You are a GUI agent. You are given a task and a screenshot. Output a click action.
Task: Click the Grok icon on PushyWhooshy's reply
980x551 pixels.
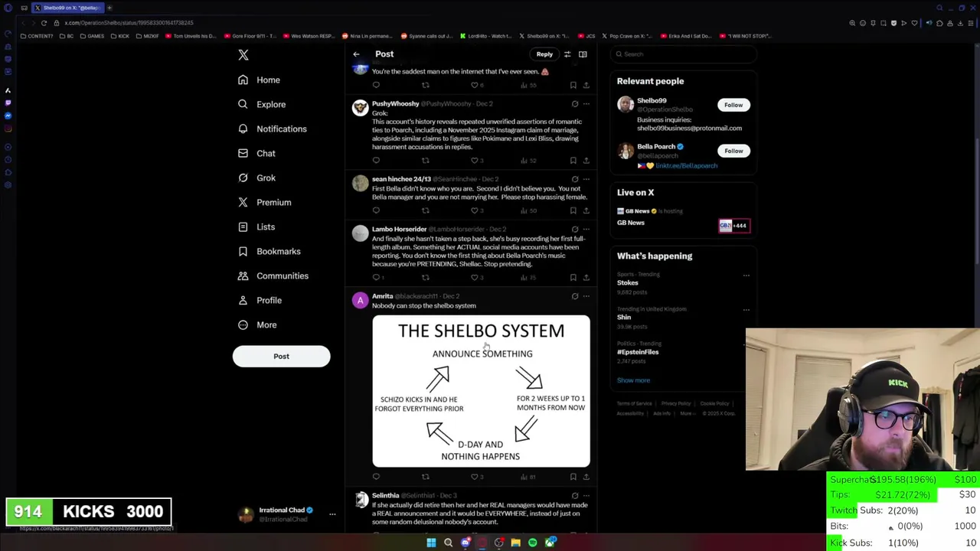[575, 104]
